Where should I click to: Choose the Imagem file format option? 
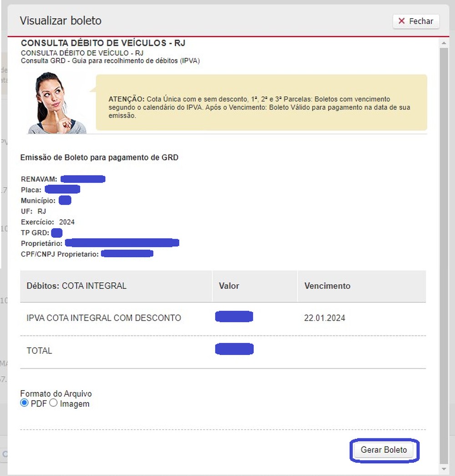click(x=54, y=403)
